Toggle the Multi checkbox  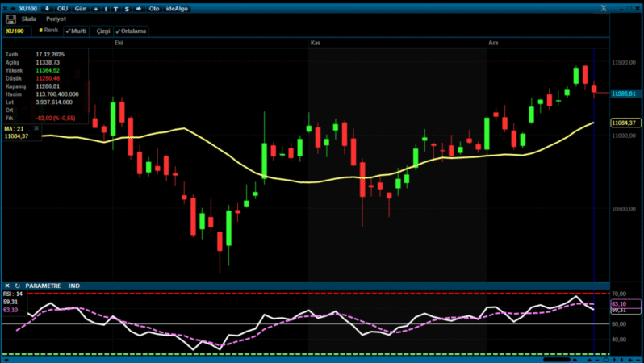coord(76,31)
